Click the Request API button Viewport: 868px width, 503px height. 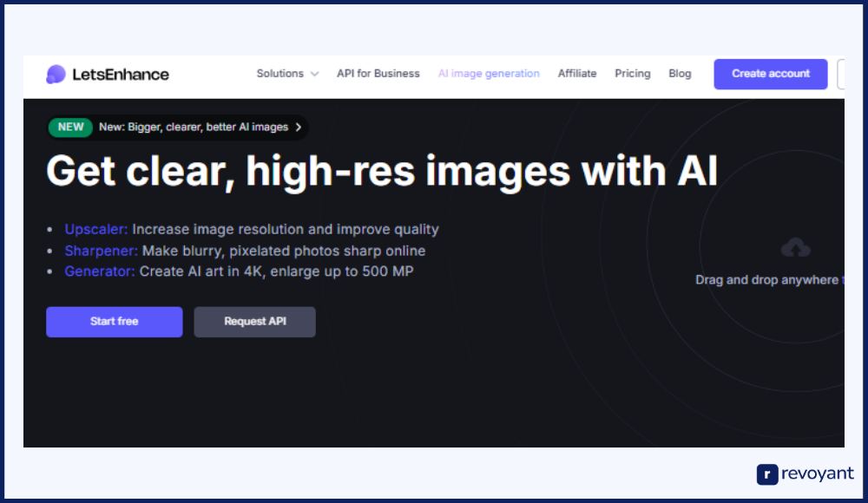(254, 322)
